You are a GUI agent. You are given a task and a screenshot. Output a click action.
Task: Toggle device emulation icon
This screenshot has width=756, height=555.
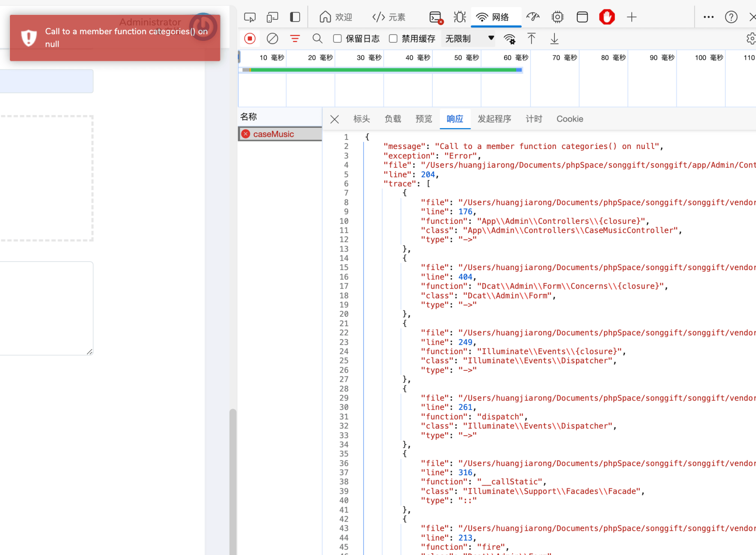[x=272, y=17]
